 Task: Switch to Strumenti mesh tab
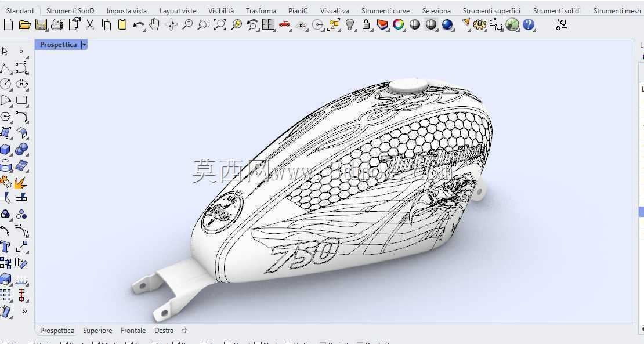pos(617,10)
